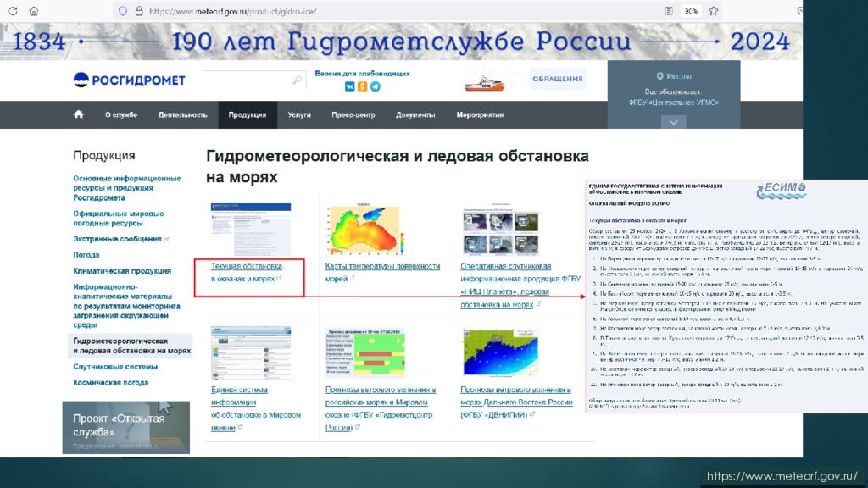Screen dimensions: 868x488
Task: Click the ФГБУ «Центральное УГМС» text
Action: point(674,103)
